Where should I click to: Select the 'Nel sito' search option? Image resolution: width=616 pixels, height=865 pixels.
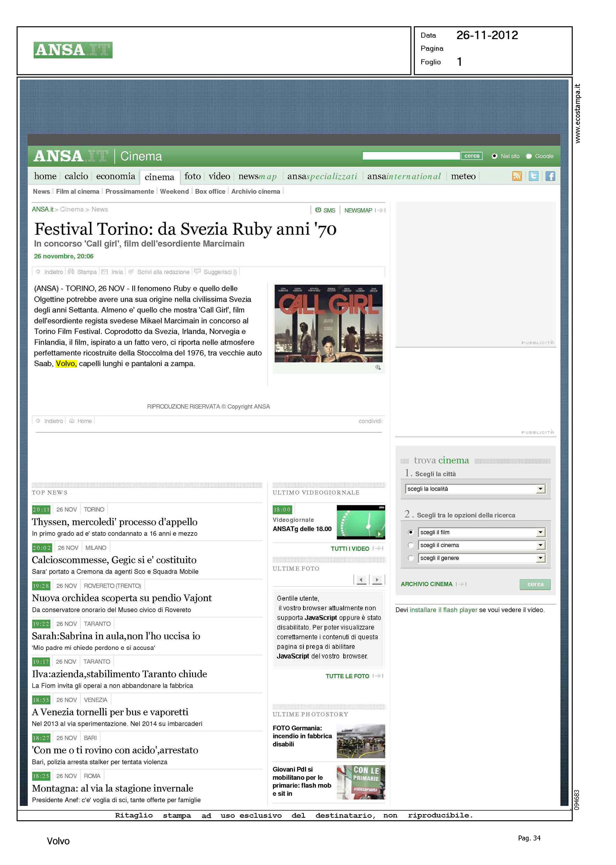[494, 156]
